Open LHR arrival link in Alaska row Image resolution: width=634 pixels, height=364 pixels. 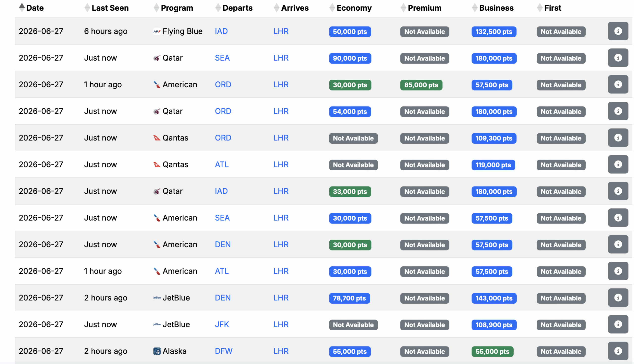281,351
